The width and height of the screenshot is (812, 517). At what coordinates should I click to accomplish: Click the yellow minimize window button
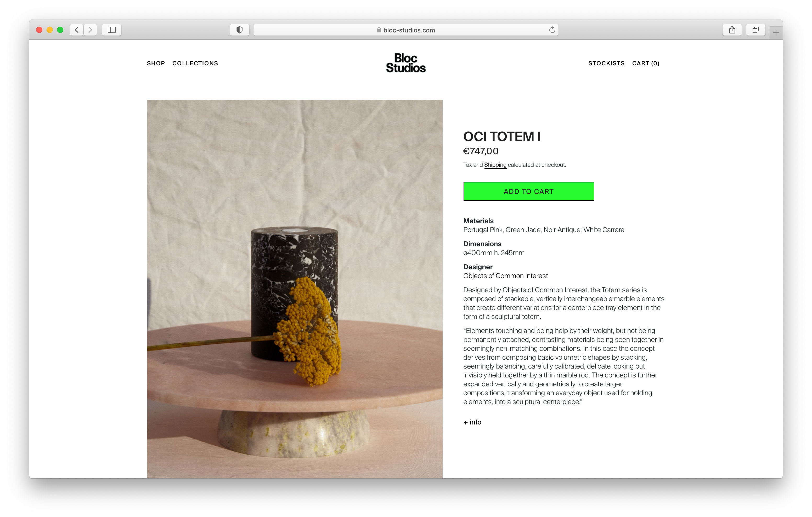[49, 30]
